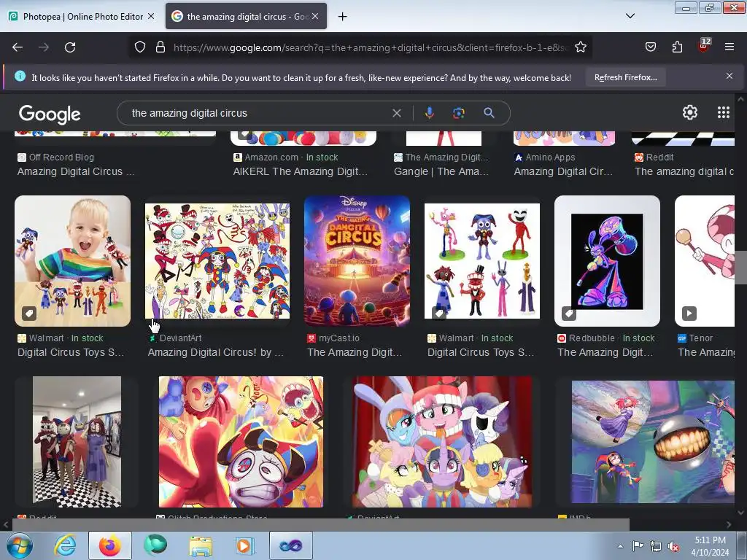Open the uBlock icon with badge 12
The image size is (747, 560).
click(704, 46)
